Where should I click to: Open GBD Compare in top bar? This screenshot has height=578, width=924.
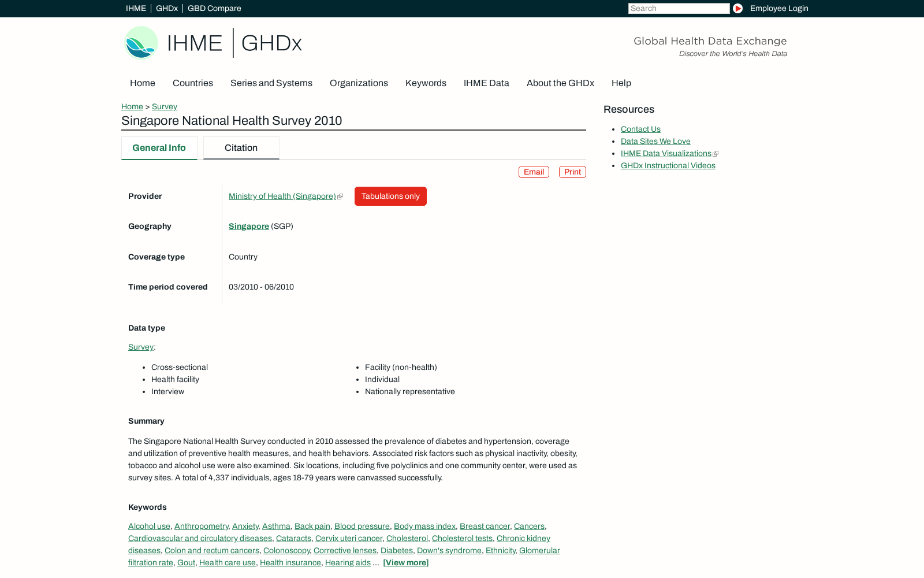[214, 8]
